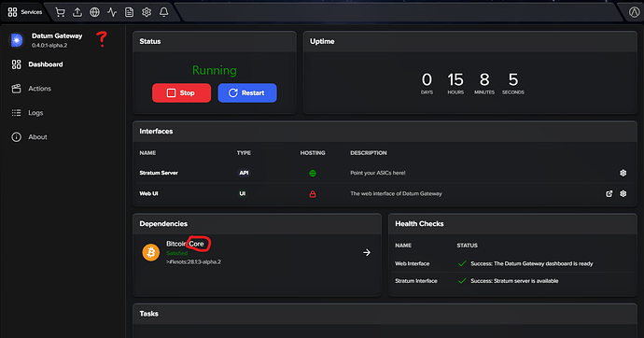Open the notifications bell icon
Image resolution: width=644 pixels, height=338 pixels.
pos(164,12)
